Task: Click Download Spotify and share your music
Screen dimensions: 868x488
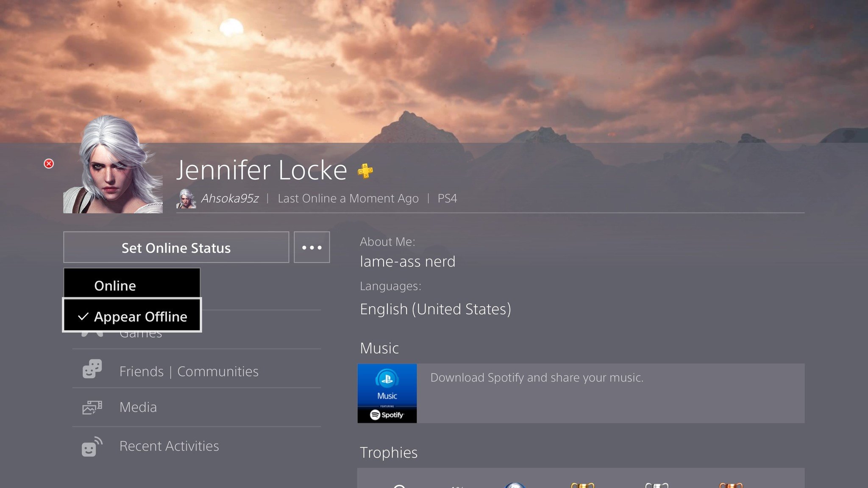Action: pyautogui.click(x=537, y=377)
